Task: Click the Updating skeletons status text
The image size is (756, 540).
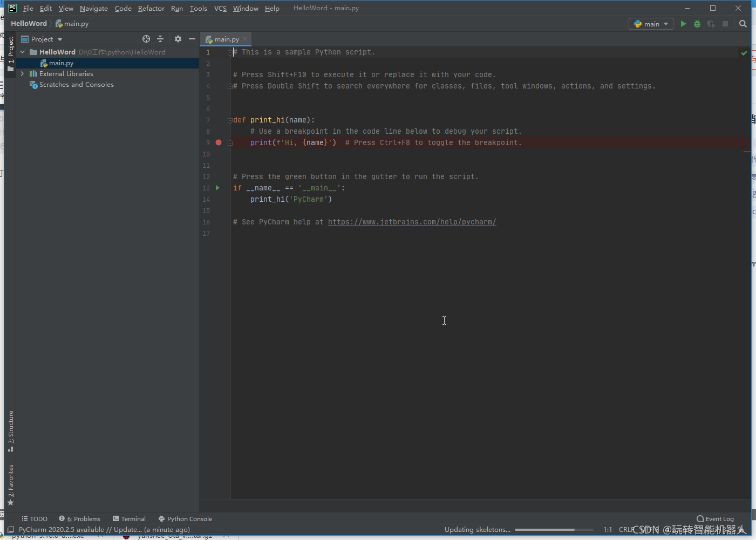Action: click(x=477, y=530)
